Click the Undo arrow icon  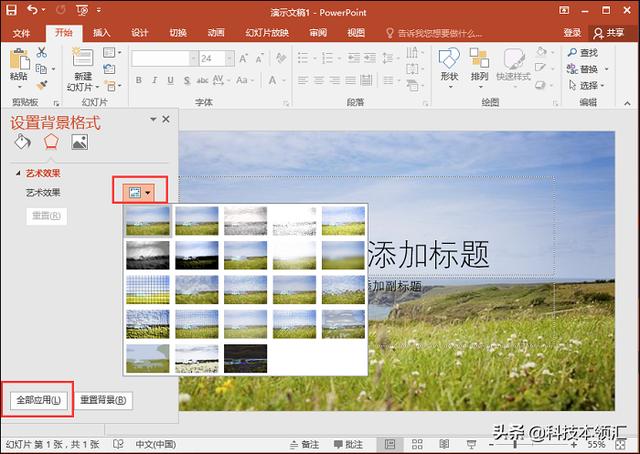tap(33, 10)
